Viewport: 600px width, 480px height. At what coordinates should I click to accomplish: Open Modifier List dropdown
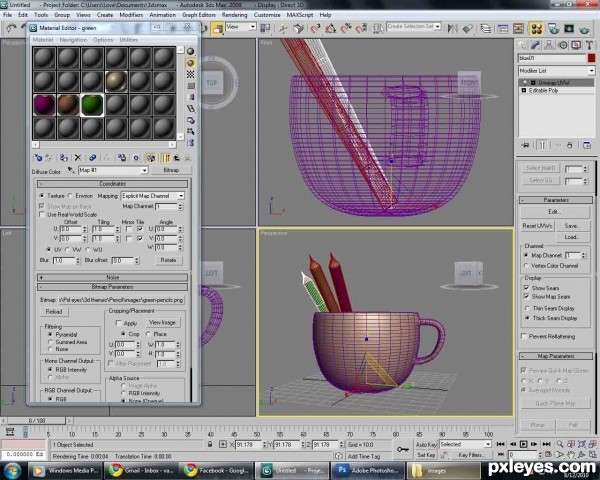pyautogui.click(x=556, y=71)
